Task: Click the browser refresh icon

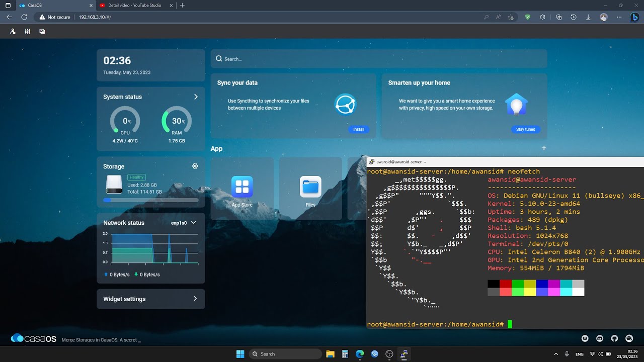Action: pos(24,17)
